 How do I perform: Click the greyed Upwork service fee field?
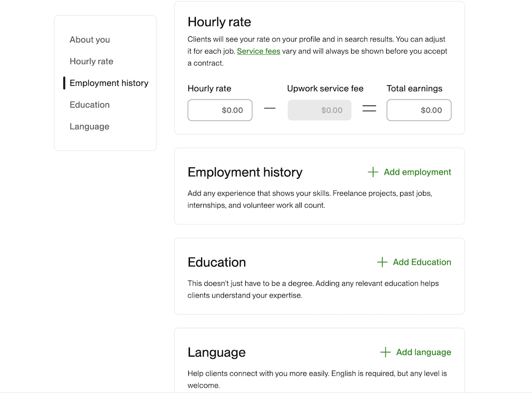coord(319,110)
